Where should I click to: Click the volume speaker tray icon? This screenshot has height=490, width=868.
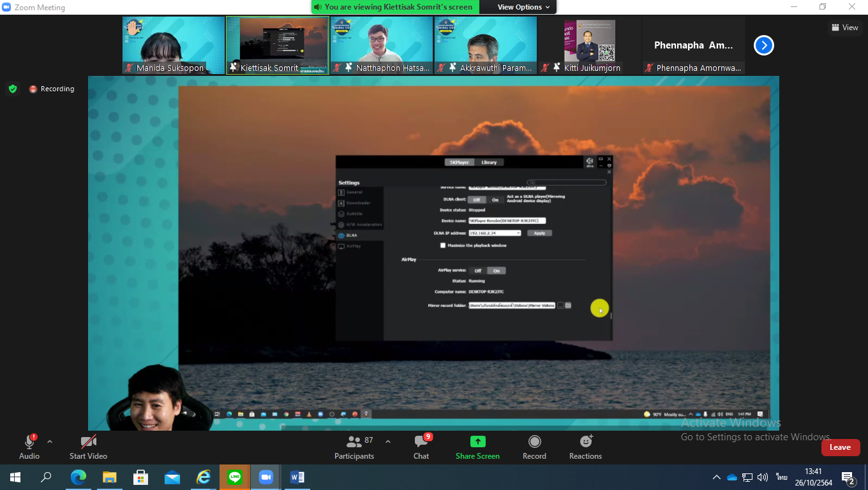pos(763,477)
